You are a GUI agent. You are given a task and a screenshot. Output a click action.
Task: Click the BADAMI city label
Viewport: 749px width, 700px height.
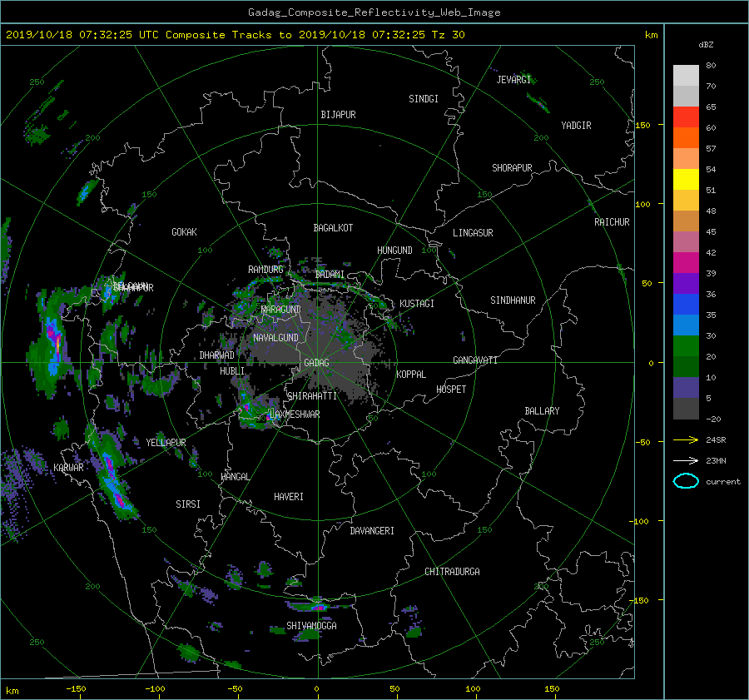point(330,275)
